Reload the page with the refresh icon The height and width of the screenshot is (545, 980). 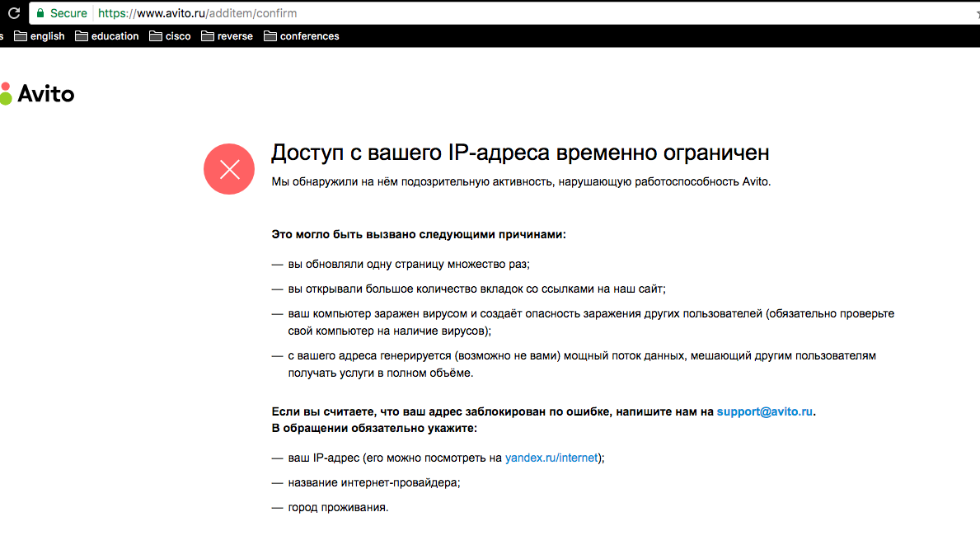point(14,13)
